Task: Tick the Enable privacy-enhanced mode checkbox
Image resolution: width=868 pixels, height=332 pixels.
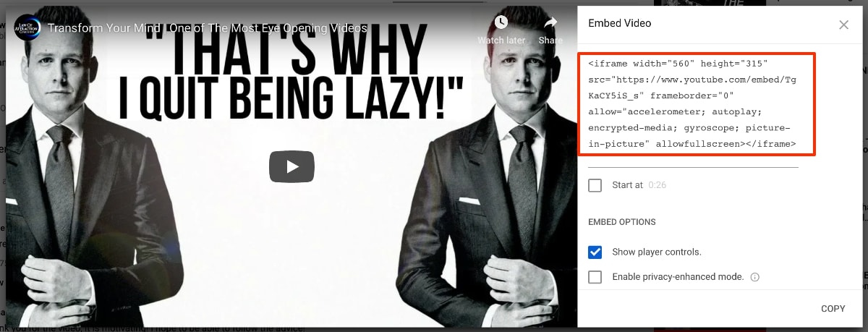Action: click(x=595, y=276)
